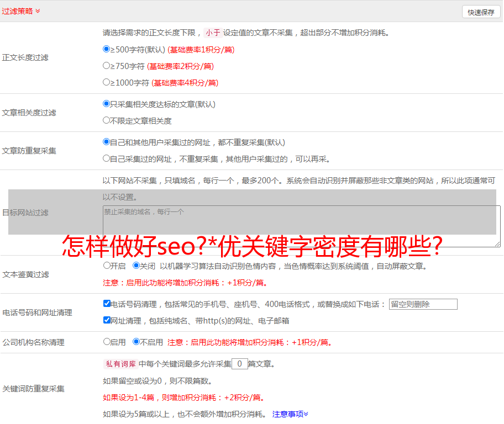Enable 公司机构名称清理 with 启用
This screenshot has height=424, width=504.
[x=107, y=342]
